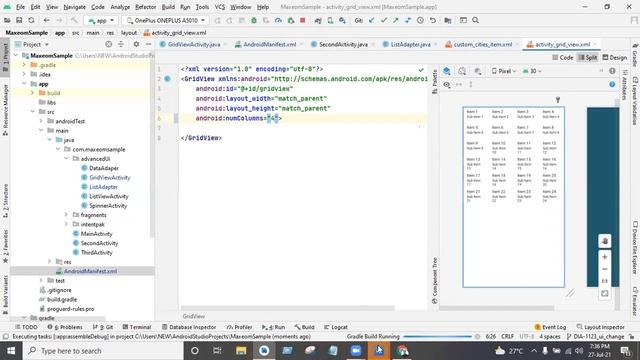This screenshot has width=640, height=360.
Task: Open the Project view type dropdown
Action: 32,44
